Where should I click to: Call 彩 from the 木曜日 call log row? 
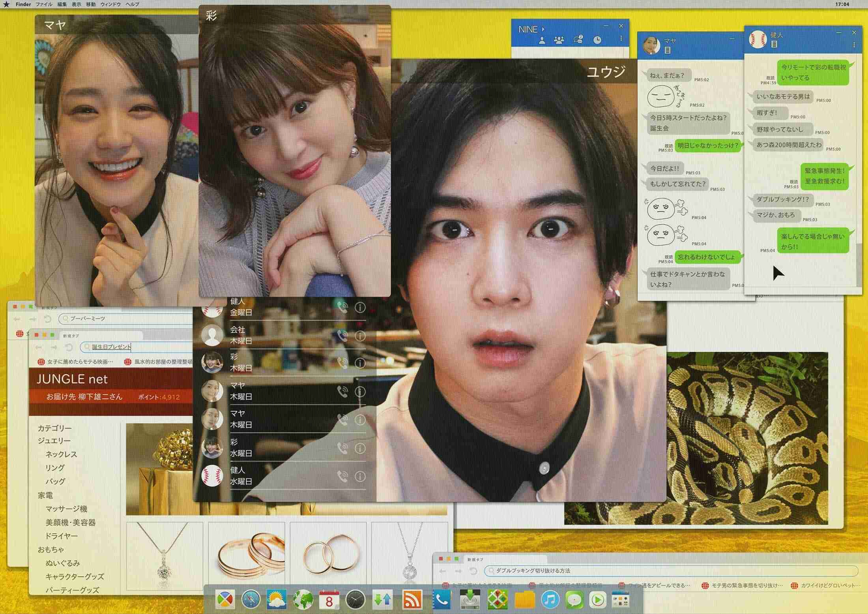342,363
